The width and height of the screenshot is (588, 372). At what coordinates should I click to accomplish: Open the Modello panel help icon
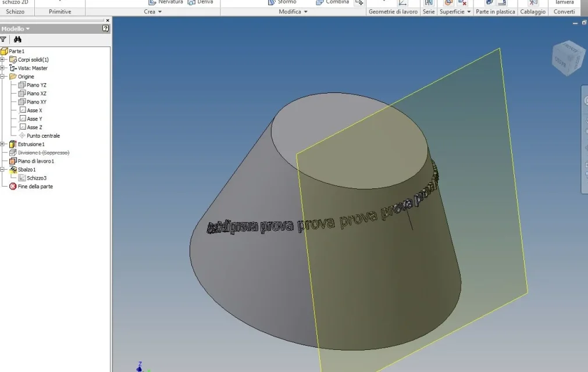106,28
